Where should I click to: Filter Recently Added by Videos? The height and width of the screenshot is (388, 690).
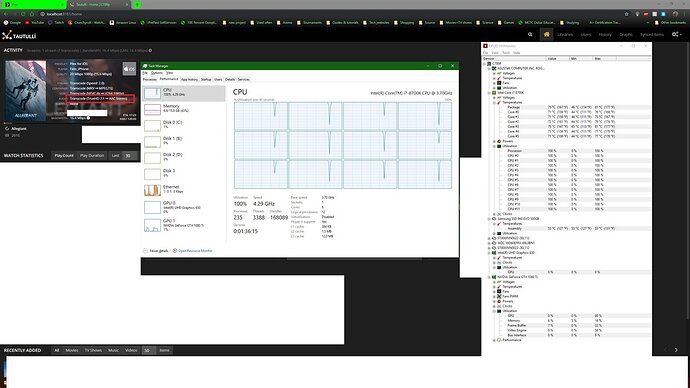coord(131,351)
